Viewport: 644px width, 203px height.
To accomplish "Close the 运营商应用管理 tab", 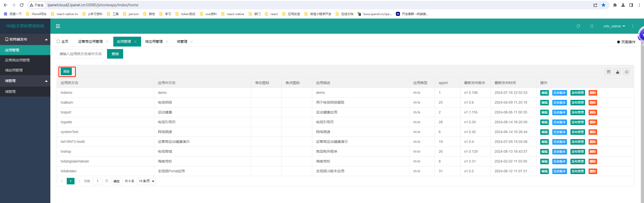I will pos(107,42).
